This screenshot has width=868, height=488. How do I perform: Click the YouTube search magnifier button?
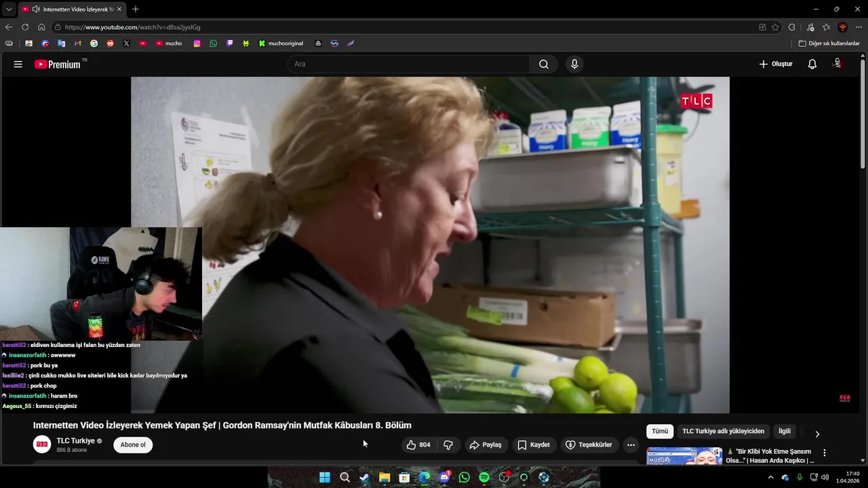coord(544,64)
